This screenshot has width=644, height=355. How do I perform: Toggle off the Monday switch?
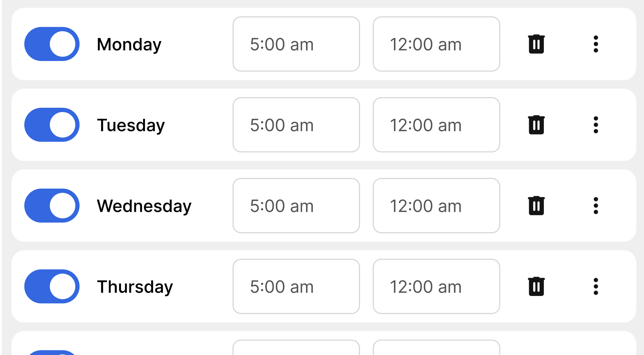click(x=52, y=44)
